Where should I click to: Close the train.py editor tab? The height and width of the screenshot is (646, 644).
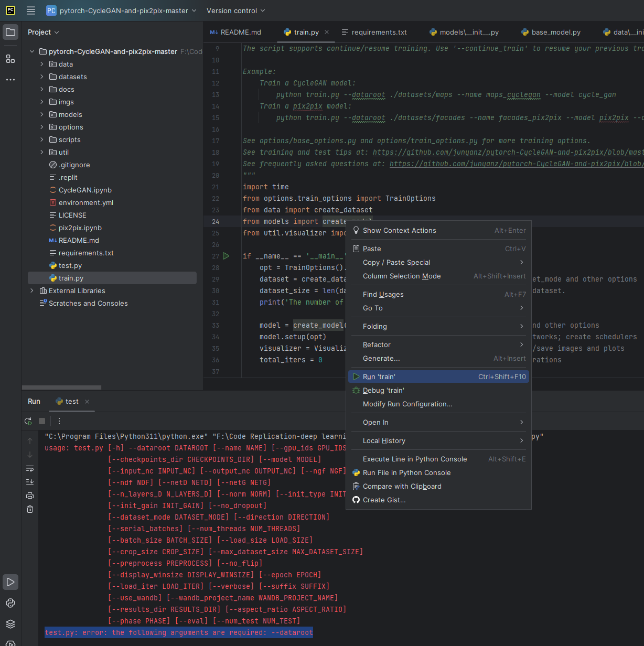point(327,32)
